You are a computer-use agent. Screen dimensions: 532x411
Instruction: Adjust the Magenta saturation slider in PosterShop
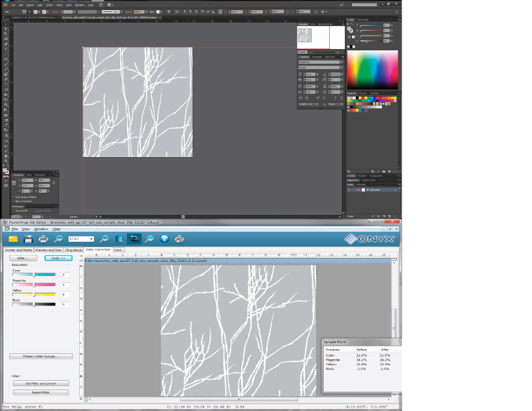(34, 285)
